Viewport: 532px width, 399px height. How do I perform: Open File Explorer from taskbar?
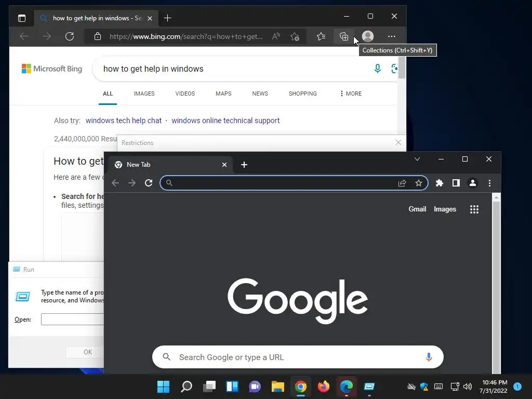[277, 387]
